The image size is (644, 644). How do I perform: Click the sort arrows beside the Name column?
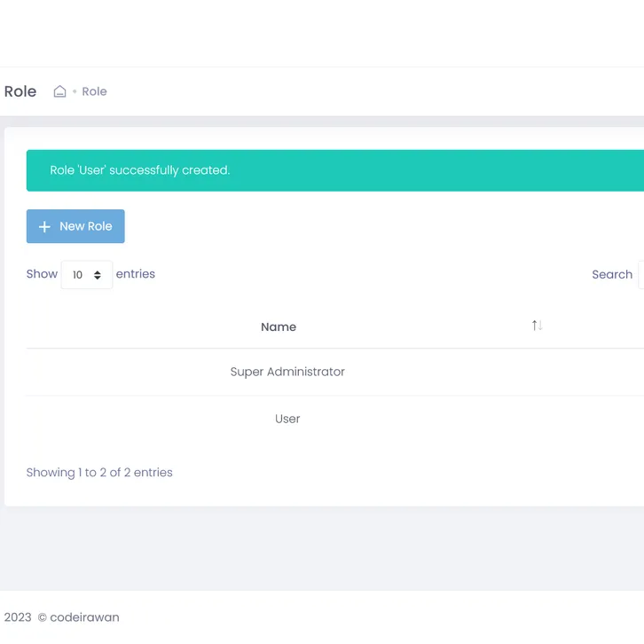(537, 326)
